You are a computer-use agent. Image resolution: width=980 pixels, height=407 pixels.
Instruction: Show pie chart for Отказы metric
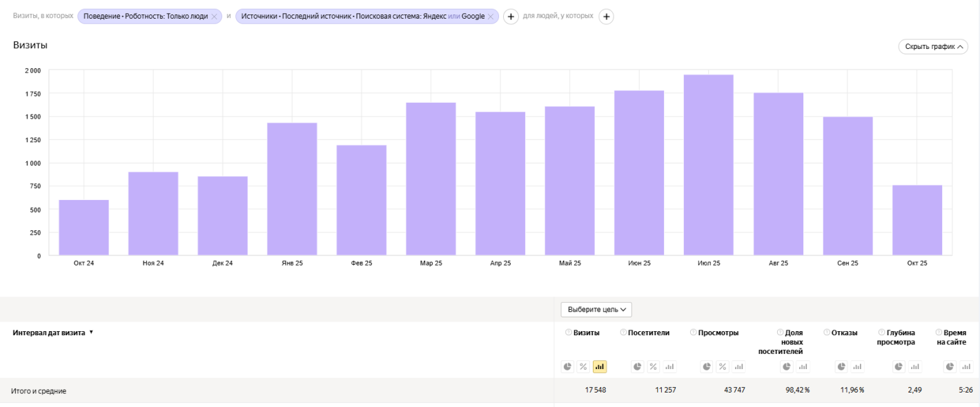[x=841, y=366]
